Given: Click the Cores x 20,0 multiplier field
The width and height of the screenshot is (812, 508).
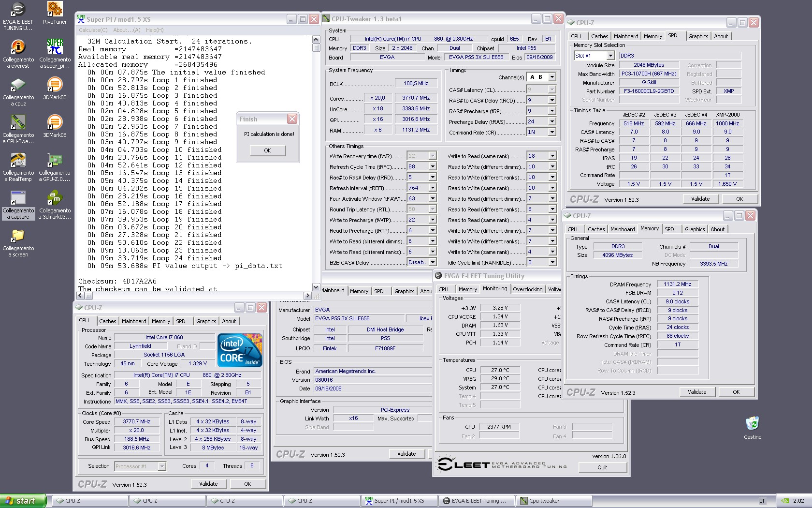Looking at the screenshot, I should 377,98.
